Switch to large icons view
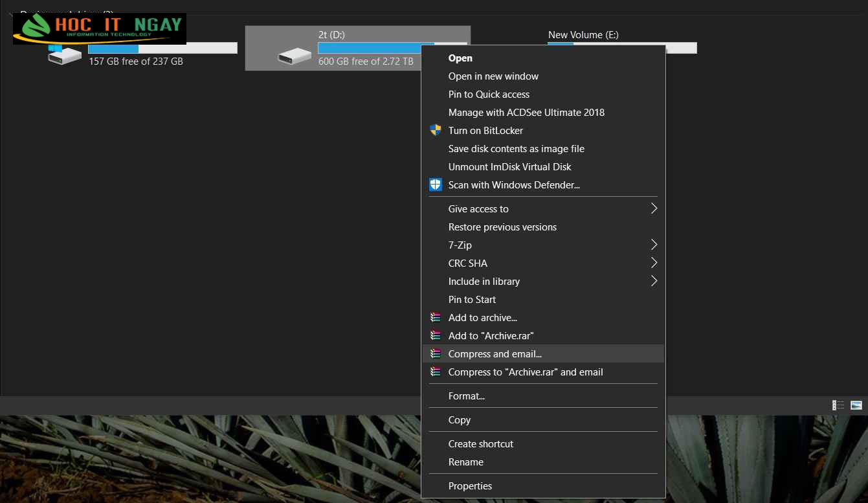Screen dimensions: 868x503 click(856, 405)
